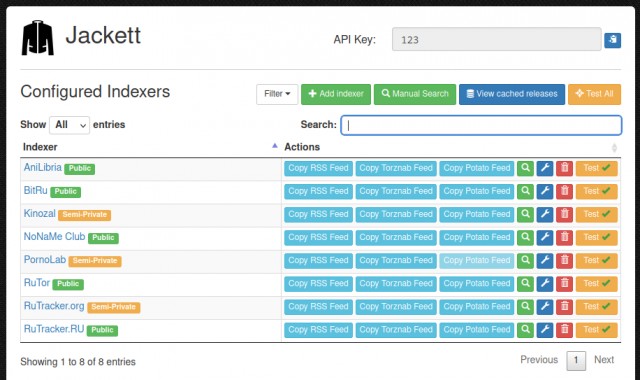Click the API Key field
This screenshot has height=380, width=640.
[496, 40]
